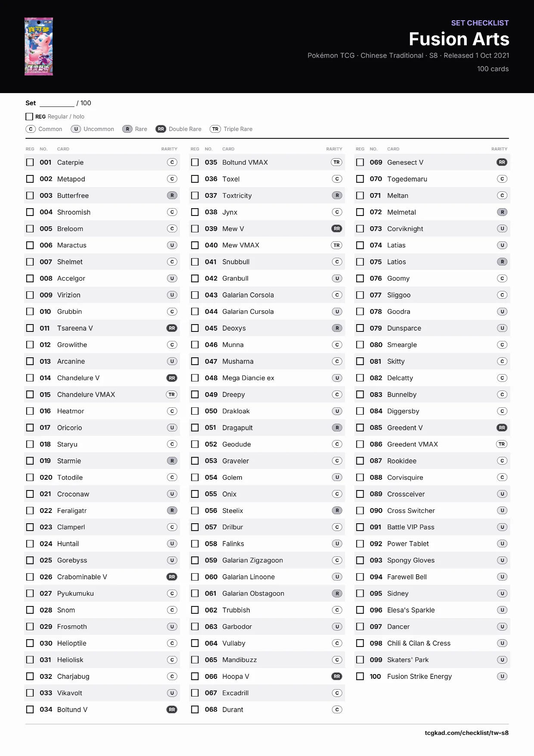This screenshot has width=534, height=756.
Task: Click the Double Rare legend icon
Action: pos(161,129)
